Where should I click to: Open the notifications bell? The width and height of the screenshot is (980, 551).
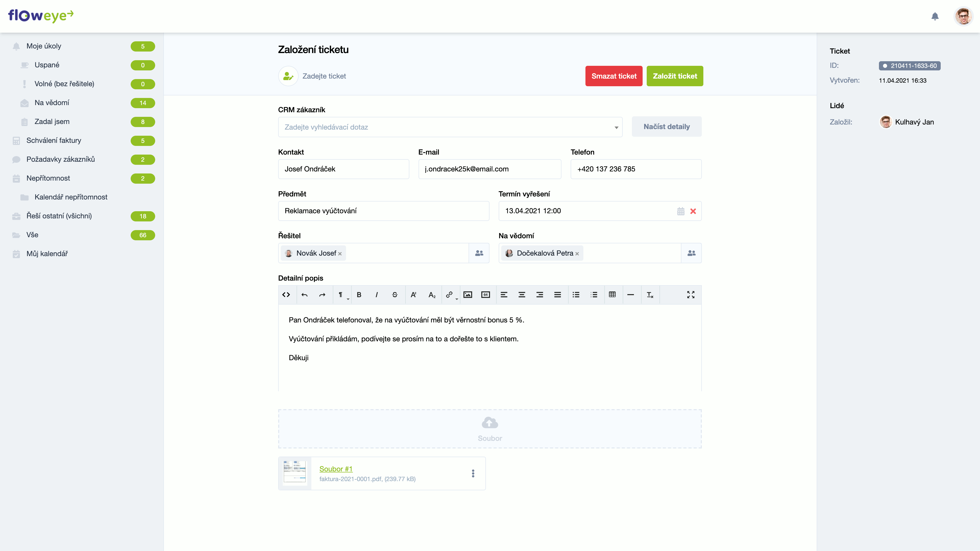(x=935, y=16)
